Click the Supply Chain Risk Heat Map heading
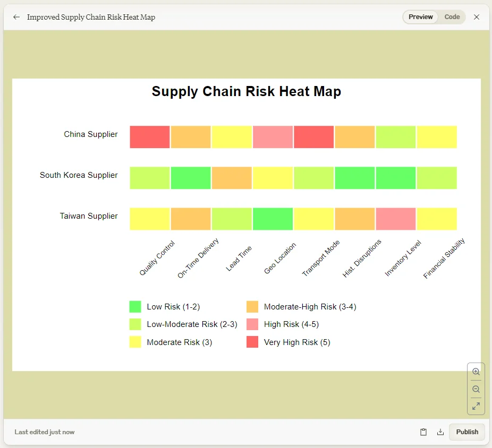Image resolution: width=492 pixels, height=448 pixels. tap(247, 91)
